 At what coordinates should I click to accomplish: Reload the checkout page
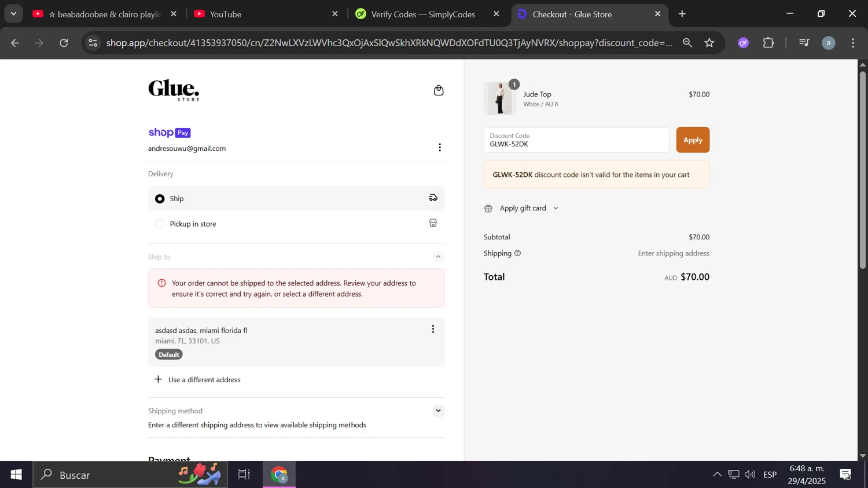tap(64, 43)
